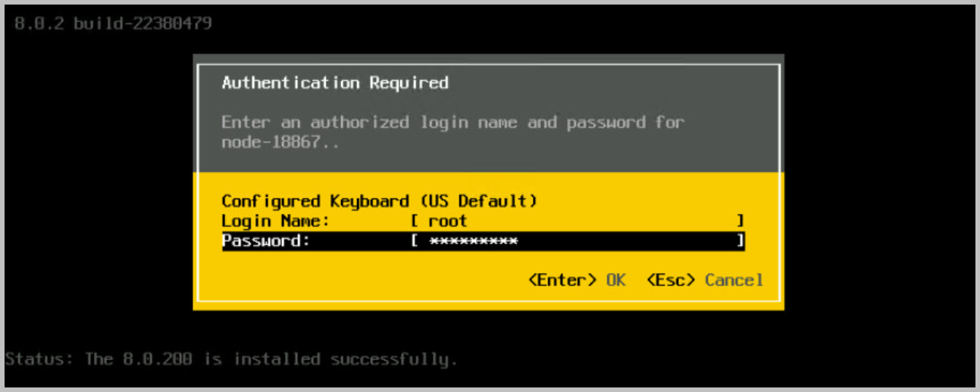Click the 'installed successfully' status message
Screen dimensions: 980x392
[x=345, y=359]
